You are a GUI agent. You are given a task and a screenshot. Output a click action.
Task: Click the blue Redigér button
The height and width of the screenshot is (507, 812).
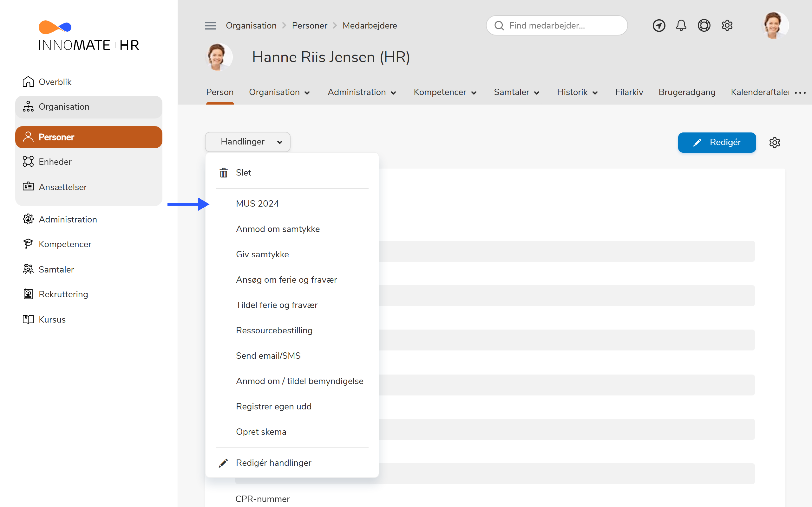[x=717, y=143]
